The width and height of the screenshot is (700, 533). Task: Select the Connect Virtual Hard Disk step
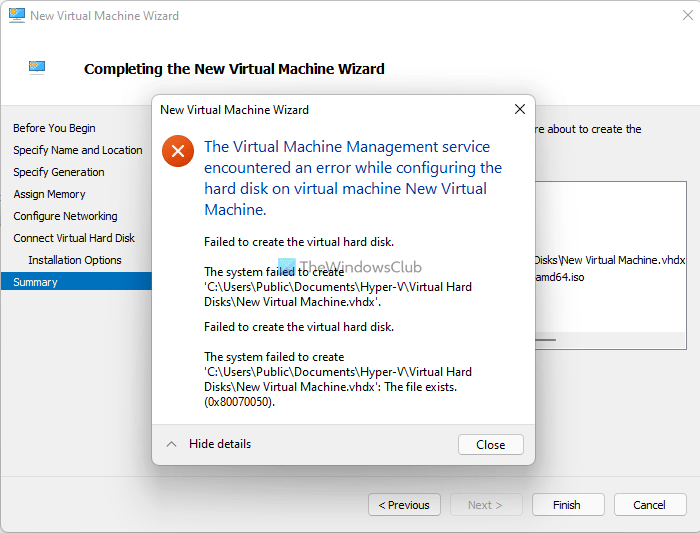[74, 238]
